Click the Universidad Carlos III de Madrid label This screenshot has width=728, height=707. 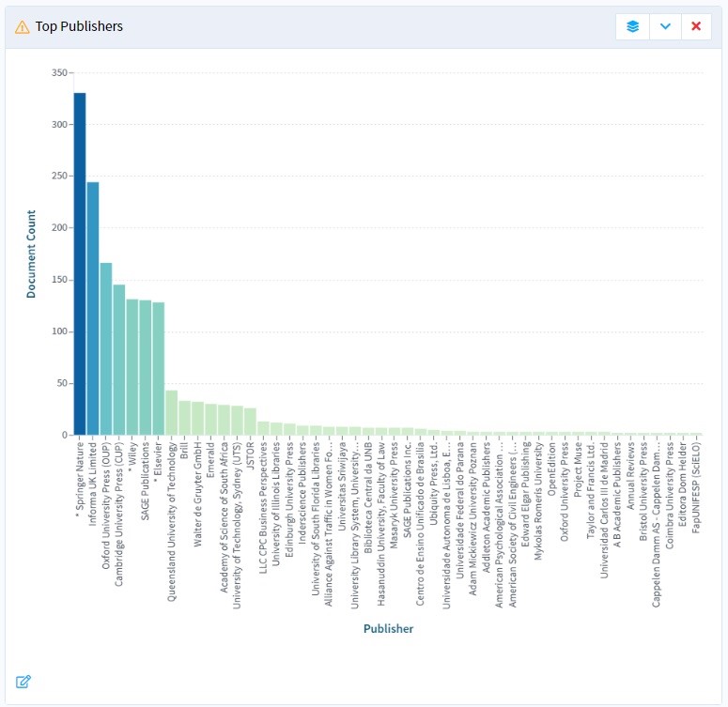[x=604, y=510]
